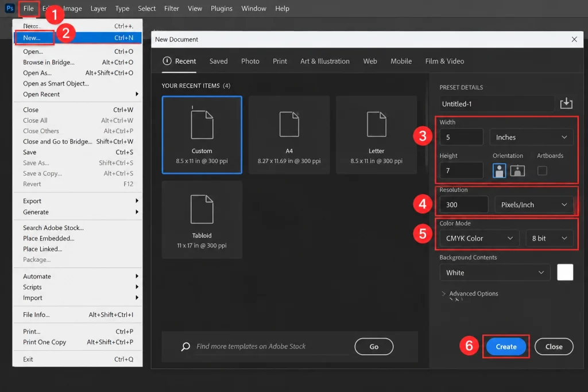Expand Advanced Options section

(x=470, y=293)
